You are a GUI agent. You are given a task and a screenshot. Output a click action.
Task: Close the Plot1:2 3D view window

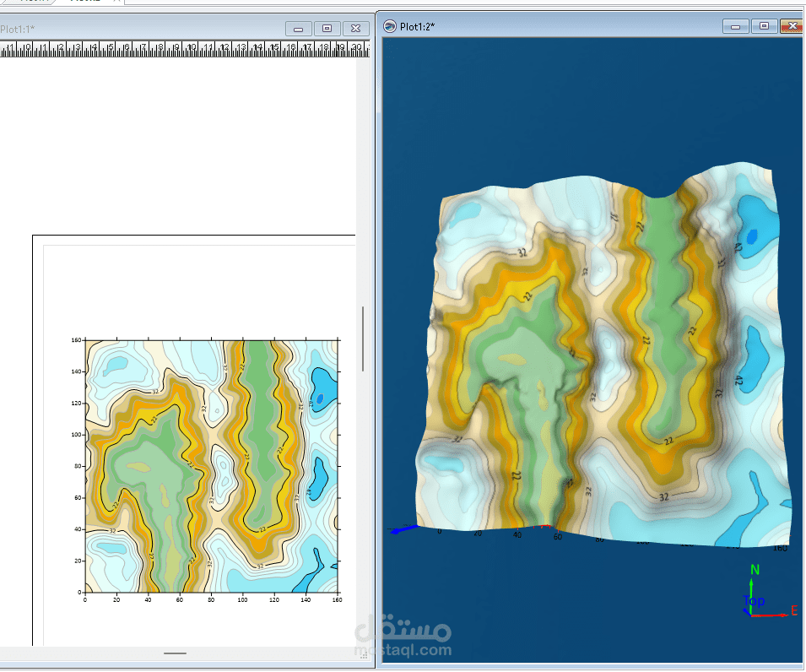click(792, 26)
